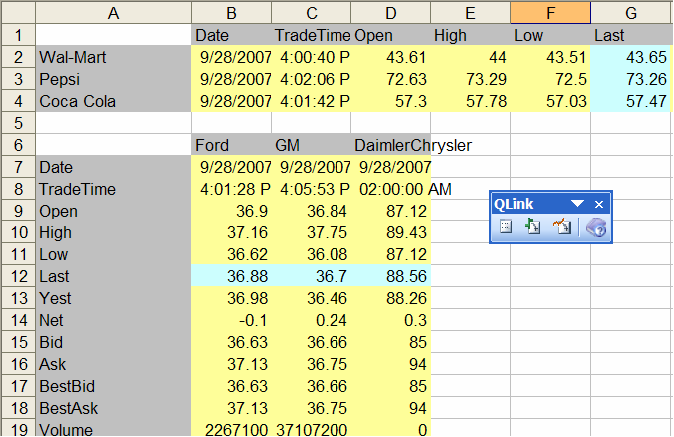Open the QLink settings grid icon

point(506,226)
